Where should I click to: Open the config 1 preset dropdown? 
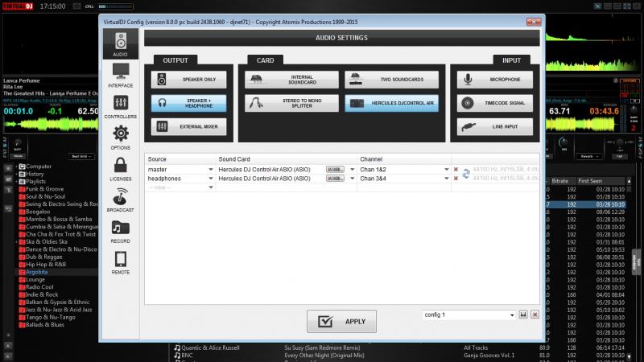(511, 315)
